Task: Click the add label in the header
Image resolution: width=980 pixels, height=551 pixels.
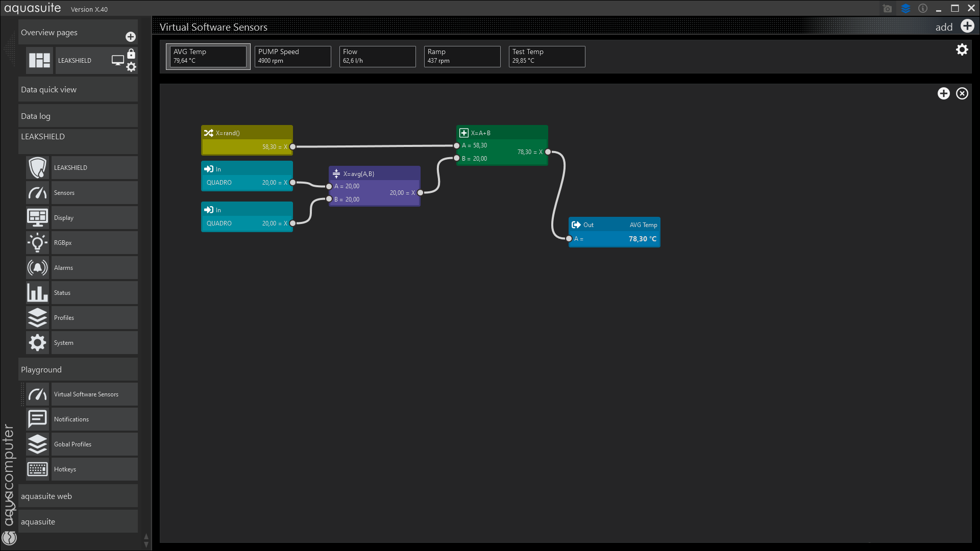Action: click(x=944, y=27)
